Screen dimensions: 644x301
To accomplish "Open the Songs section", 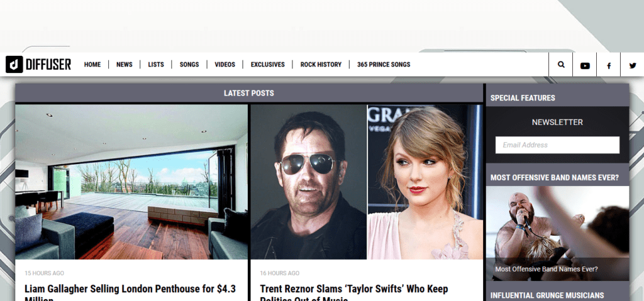I will tap(189, 65).
